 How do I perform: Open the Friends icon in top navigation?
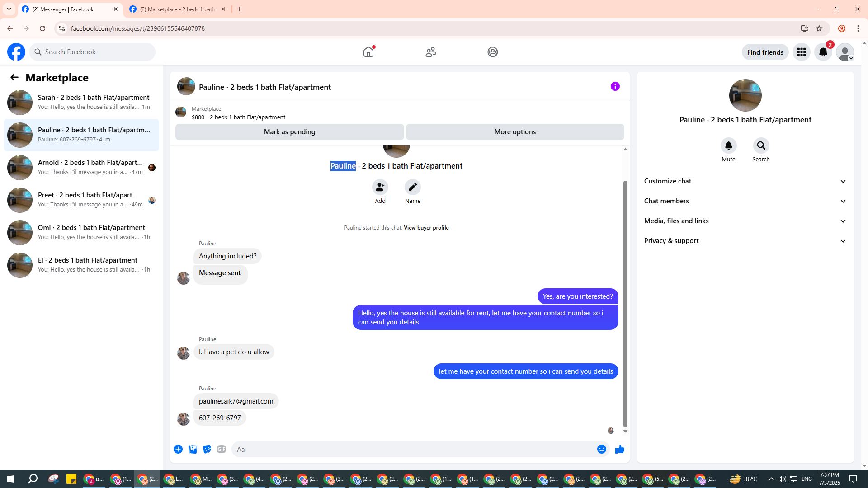(x=430, y=52)
